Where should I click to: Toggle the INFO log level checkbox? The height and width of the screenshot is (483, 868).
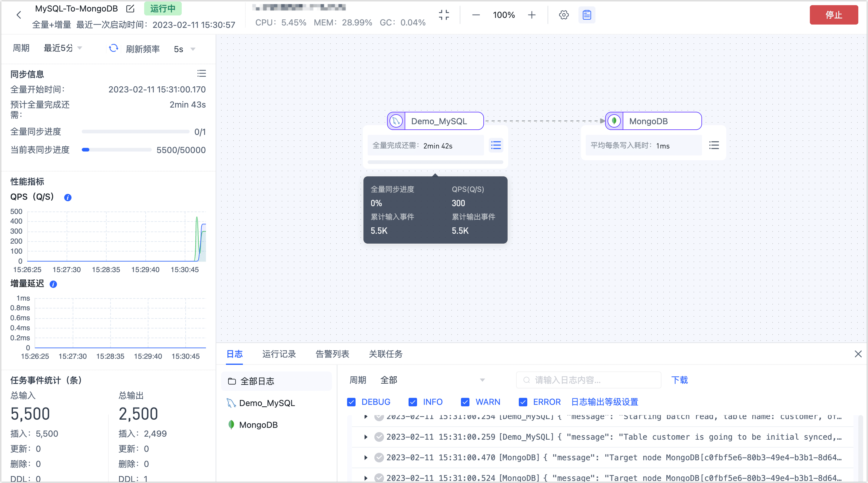pos(413,402)
